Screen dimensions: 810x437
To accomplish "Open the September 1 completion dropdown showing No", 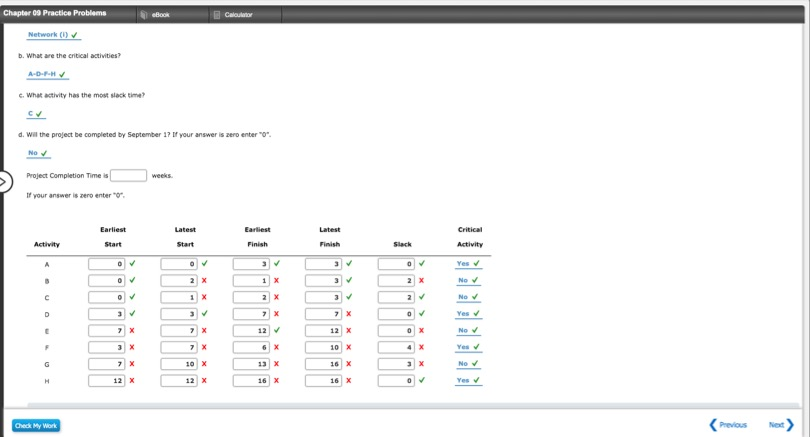I will tap(38, 153).
